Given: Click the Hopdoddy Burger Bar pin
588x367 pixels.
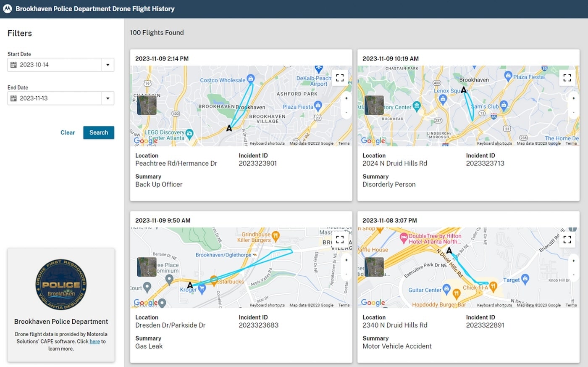Looking at the screenshot, I should 457,294.
